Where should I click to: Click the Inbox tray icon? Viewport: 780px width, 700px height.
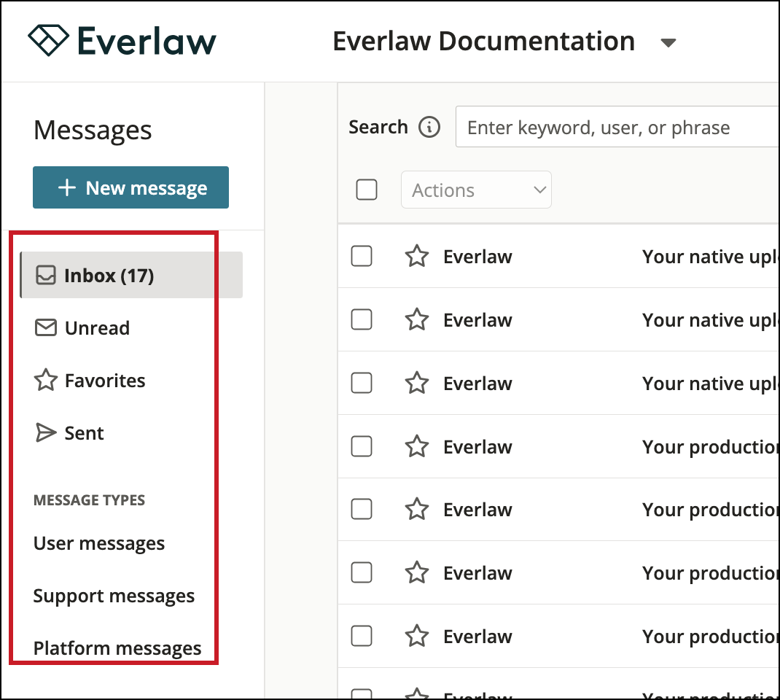(46, 275)
